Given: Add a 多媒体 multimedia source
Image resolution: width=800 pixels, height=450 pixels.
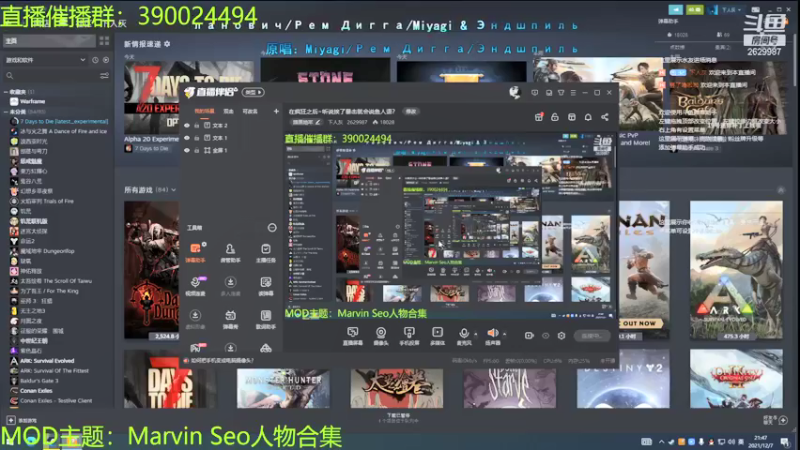Looking at the screenshot, I should pos(437,336).
